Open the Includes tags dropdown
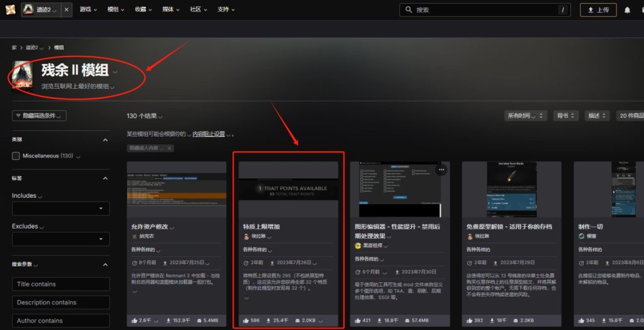644x330 pixels. [x=61, y=208]
